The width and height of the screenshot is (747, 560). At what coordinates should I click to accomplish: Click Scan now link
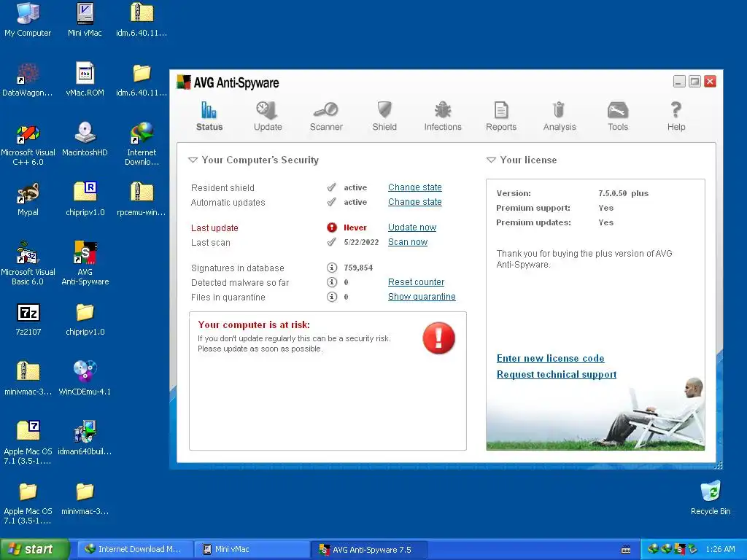pos(408,242)
